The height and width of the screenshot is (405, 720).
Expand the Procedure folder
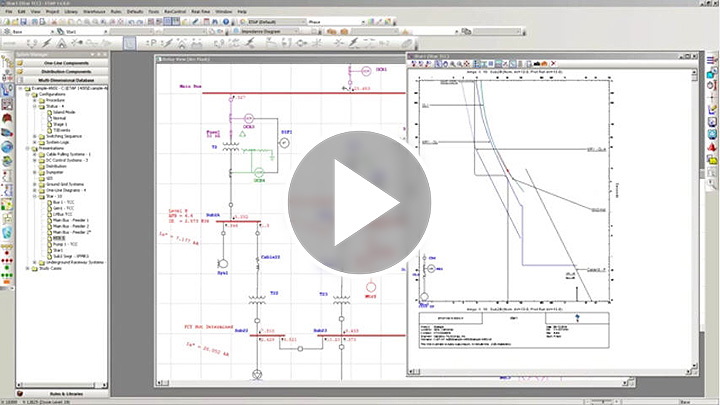(34, 100)
